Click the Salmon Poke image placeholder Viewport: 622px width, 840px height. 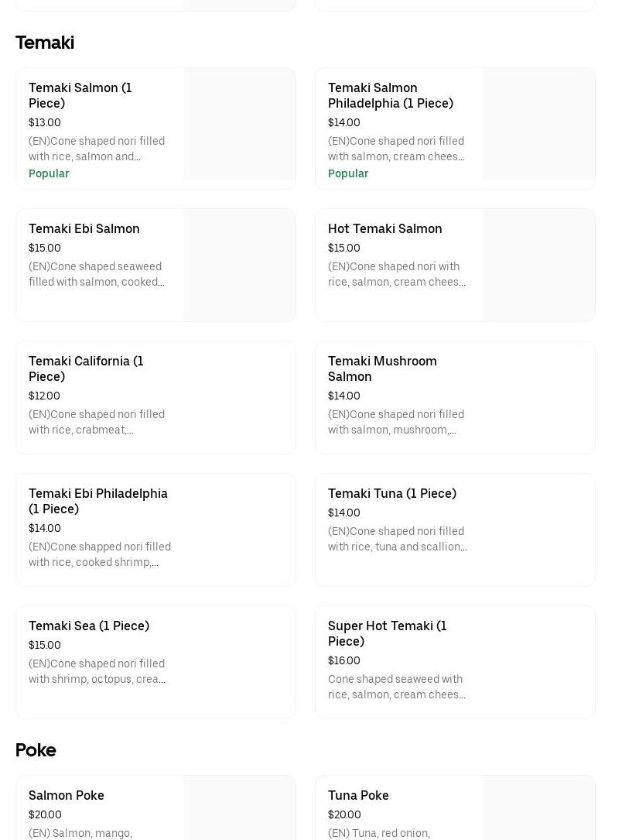coord(239,808)
